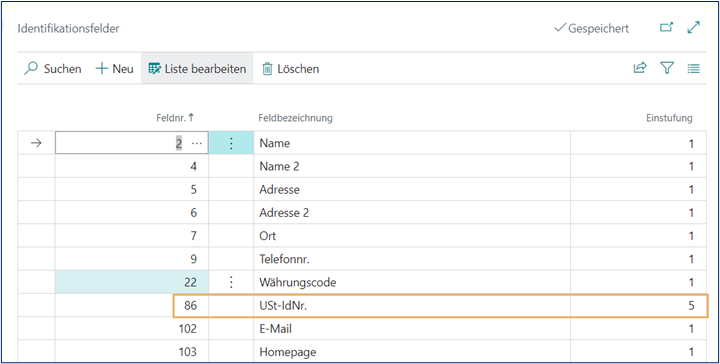Select Feldnr. cell 5

click(x=132, y=190)
